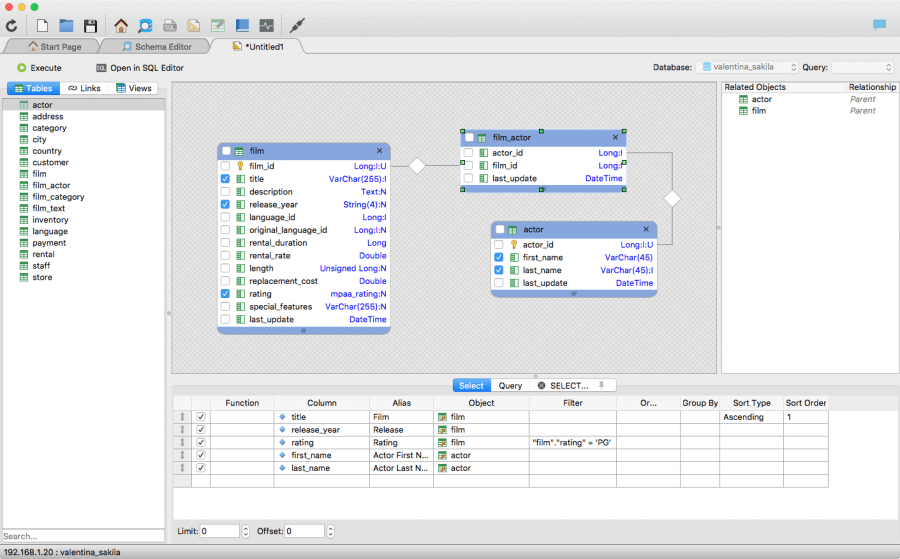Click the film to film_actor link diamond

(417, 166)
